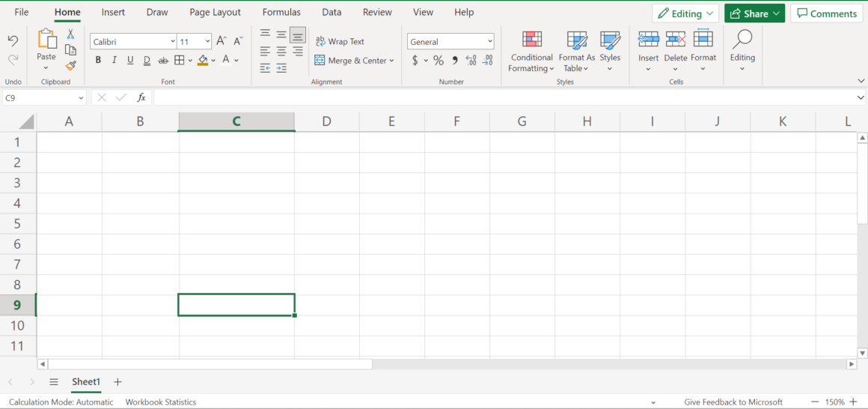This screenshot has width=868, height=409.
Task: Expand the formula bar chevron
Action: click(x=861, y=97)
